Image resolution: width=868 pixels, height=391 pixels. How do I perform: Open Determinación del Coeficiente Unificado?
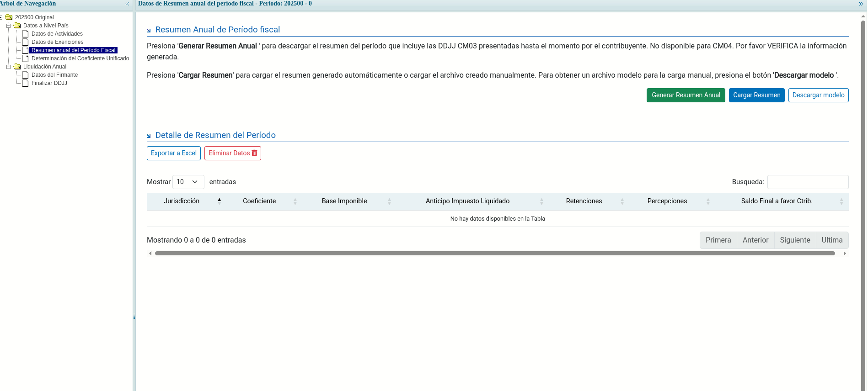(80, 58)
